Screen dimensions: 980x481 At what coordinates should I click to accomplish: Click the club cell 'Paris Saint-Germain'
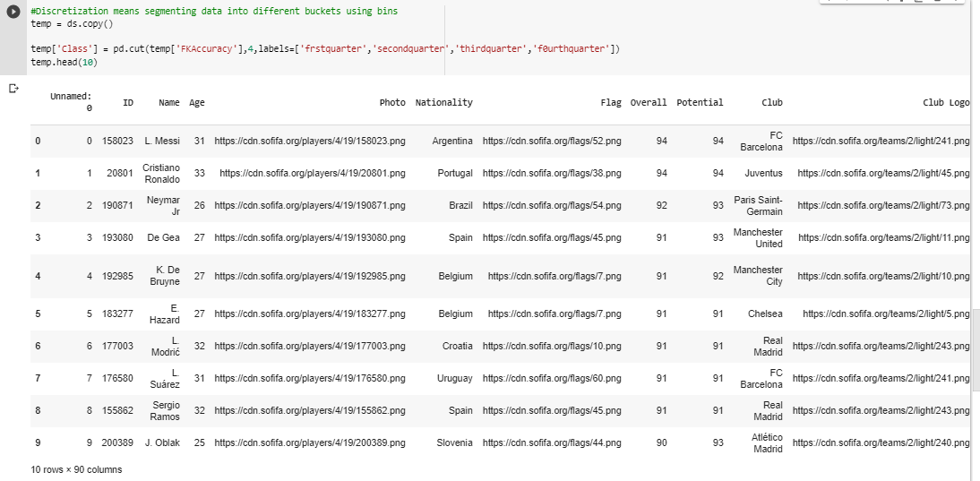pos(758,205)
